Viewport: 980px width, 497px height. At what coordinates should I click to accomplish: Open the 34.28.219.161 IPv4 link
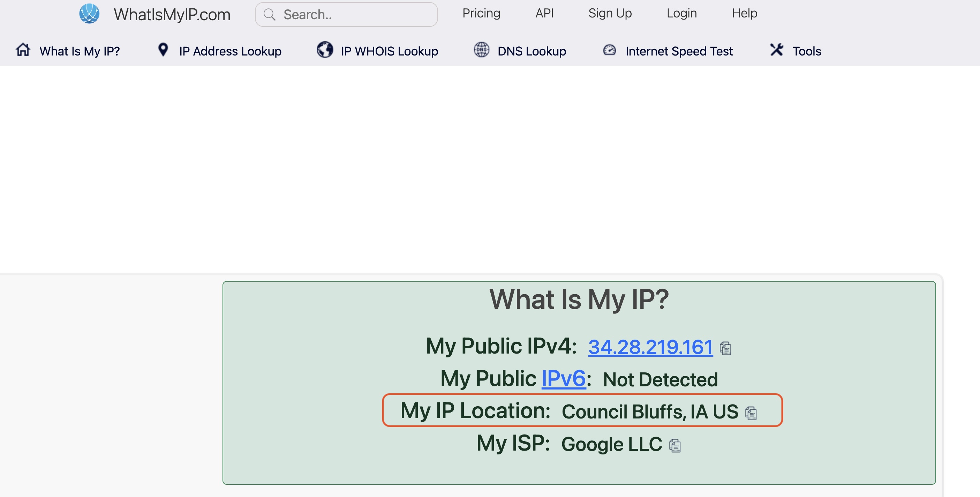[x=650, y=347]
